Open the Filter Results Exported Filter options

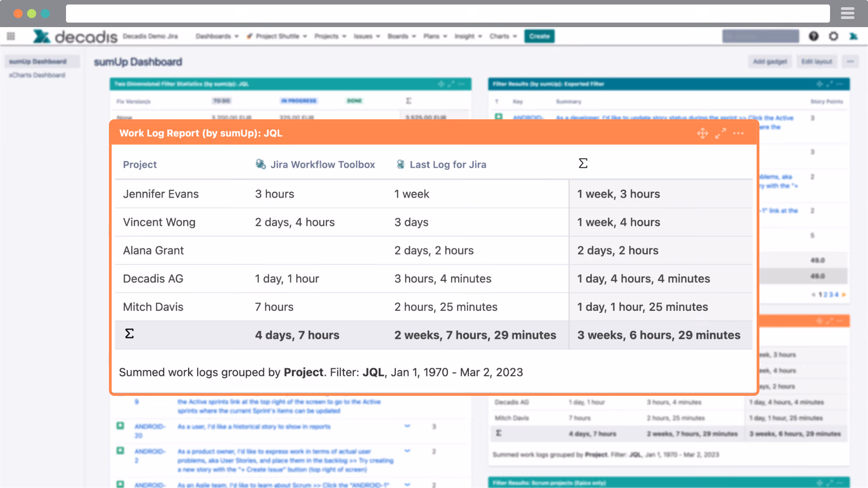click(840, 84)
